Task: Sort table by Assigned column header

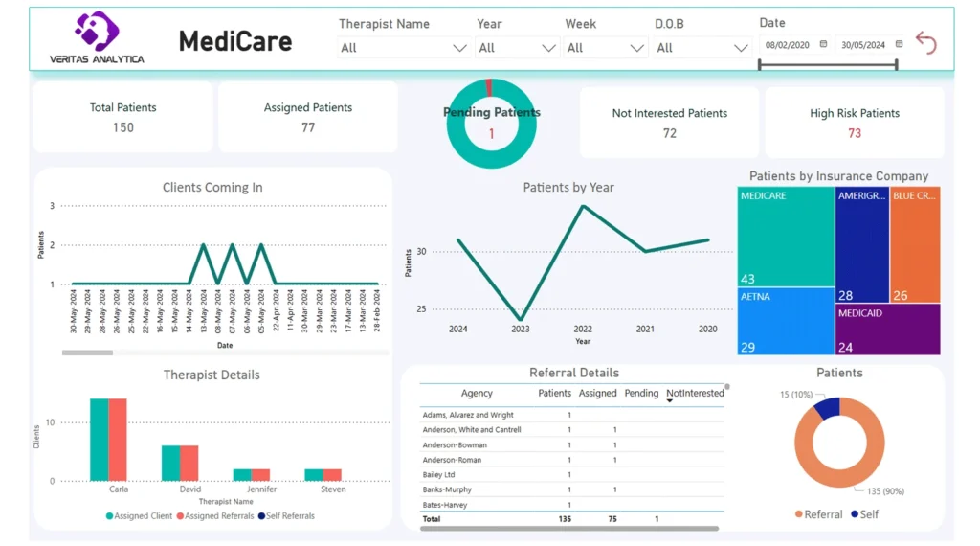Action: [597, 393]
